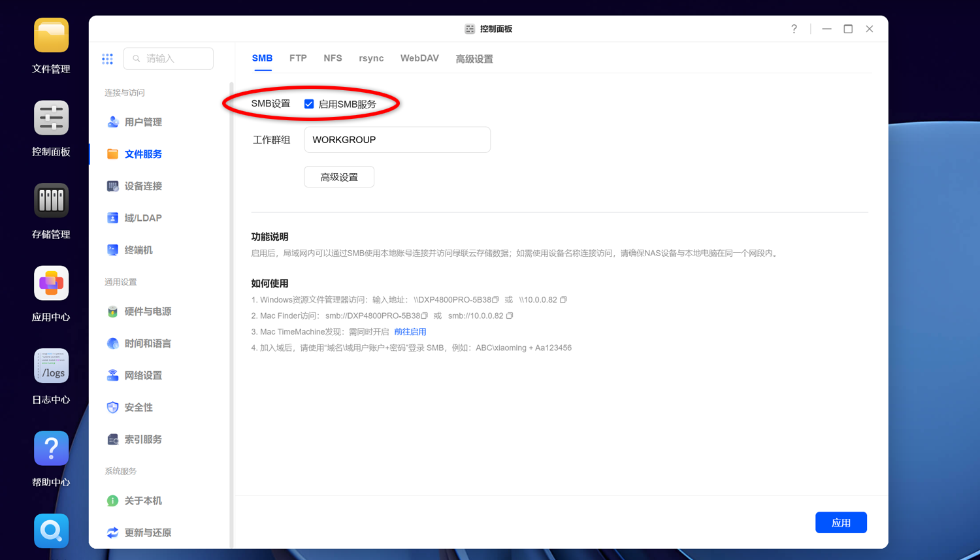This screenshot has height=560, width=980.
Task: Open the 高级设置 tab
Action: pyautogui.click(x=474, y=59)
